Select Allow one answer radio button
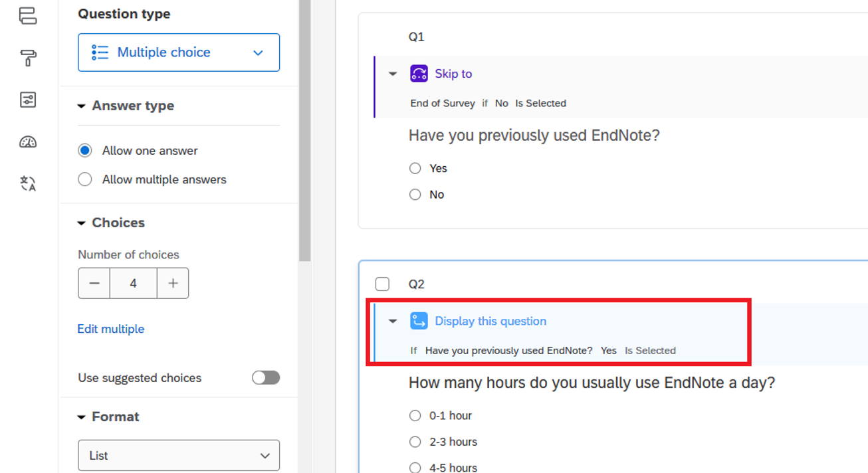This screenshot has width=868, height=473. [x=85, y=151]
